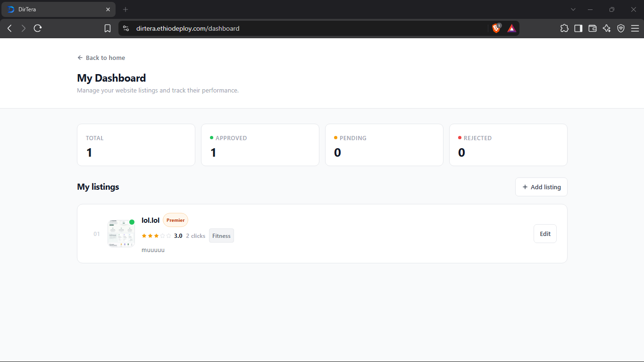644x362 pixels.
Task: Open Leo AI sparkle icon
Action: pyautogui.click(x=607, y=28)
